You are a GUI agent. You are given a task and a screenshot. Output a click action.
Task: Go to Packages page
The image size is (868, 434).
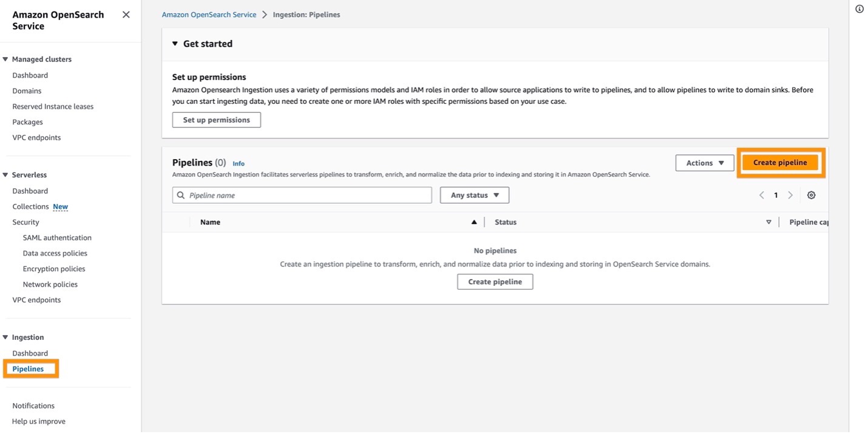[27, 122]
